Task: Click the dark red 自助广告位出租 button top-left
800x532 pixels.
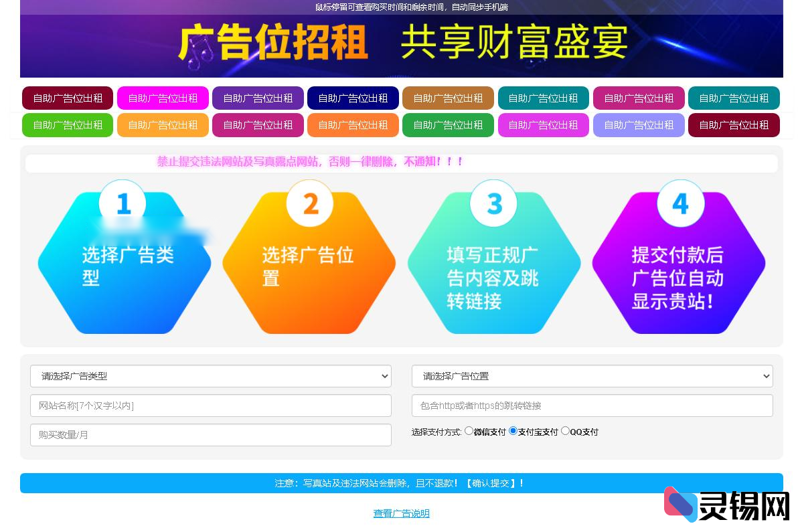Action: (x=67, y=98)
